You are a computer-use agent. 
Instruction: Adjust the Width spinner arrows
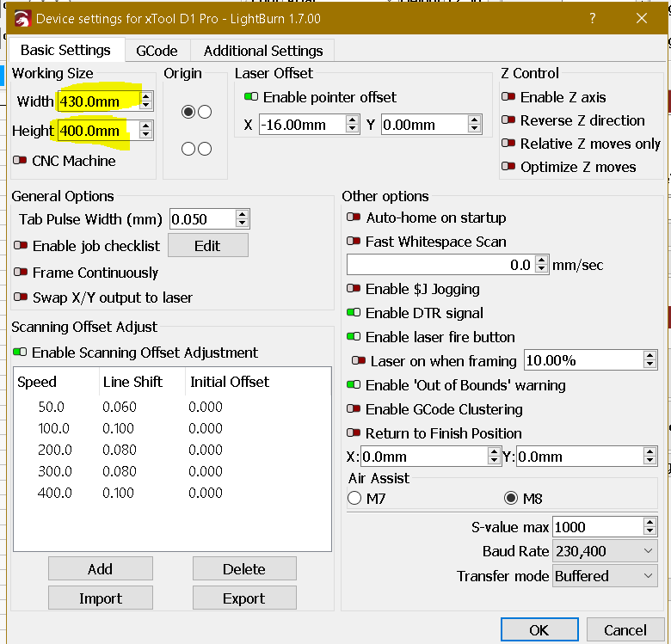coord(146,101)
